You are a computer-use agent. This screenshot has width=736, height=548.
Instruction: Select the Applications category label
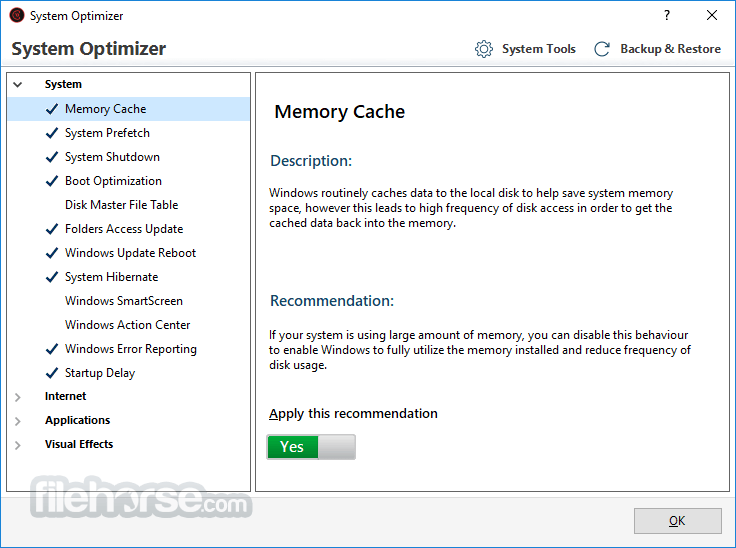pyautogui.click(x=77, y=420)
